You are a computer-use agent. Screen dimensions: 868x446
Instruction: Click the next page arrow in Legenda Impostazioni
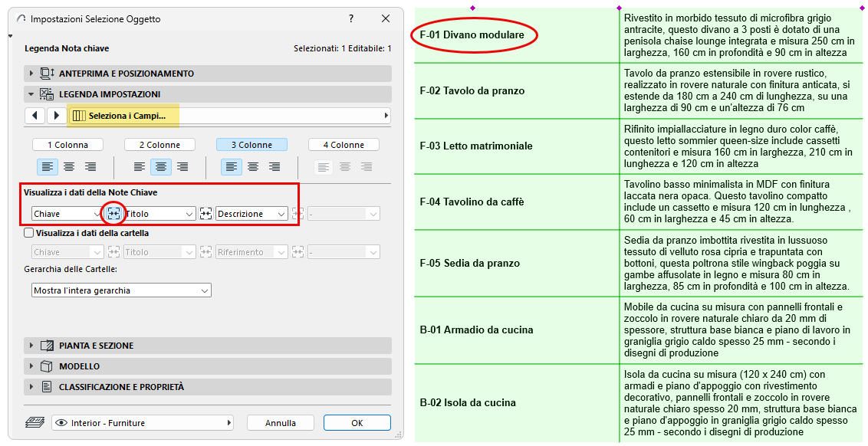pyautogui.click(x=57, y=116)
